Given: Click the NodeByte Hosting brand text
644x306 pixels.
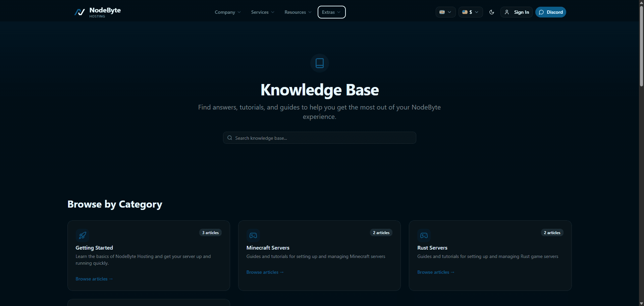Looking at the screenshot, I should coord(105,12).
